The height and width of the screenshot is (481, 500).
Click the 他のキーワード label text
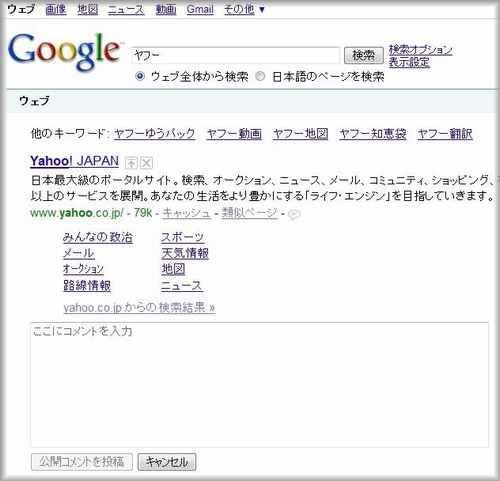70,134
